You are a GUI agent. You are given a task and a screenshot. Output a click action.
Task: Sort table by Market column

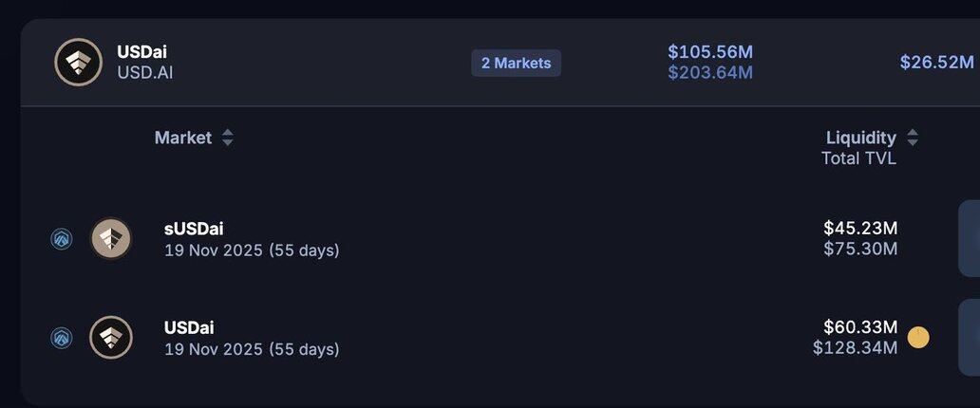[183, 138]
